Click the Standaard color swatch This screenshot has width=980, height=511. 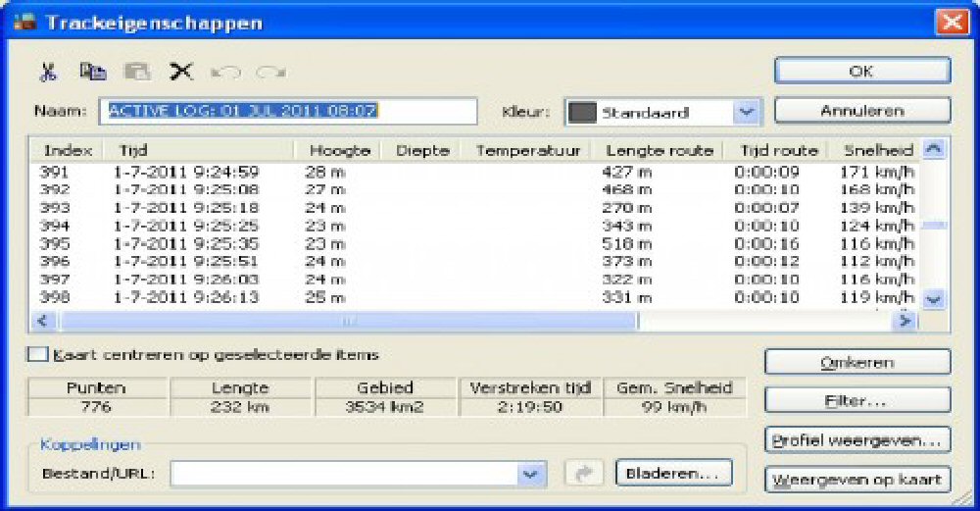[x=584, y=112]
